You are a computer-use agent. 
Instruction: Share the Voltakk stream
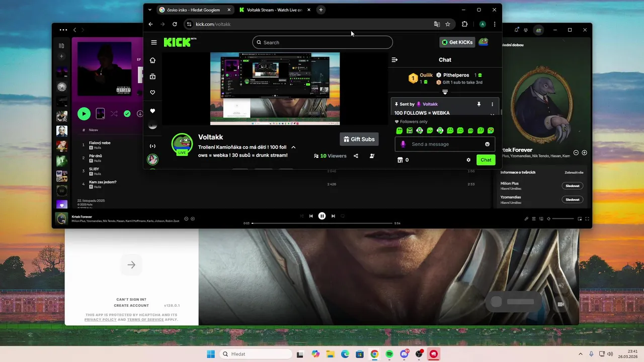(356, 156)
